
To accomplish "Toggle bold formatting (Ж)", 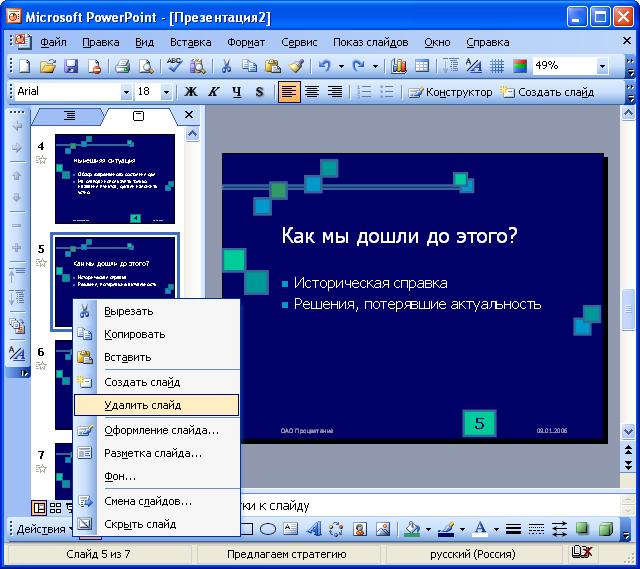I will click(x=190, y=92).
